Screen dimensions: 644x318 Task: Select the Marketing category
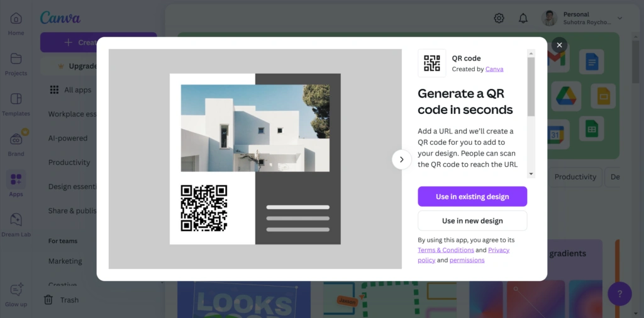click(65, 261)
